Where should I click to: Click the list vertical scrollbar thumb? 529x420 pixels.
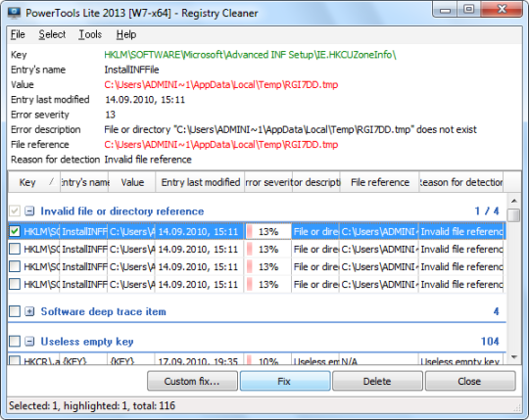click(514, 215)
